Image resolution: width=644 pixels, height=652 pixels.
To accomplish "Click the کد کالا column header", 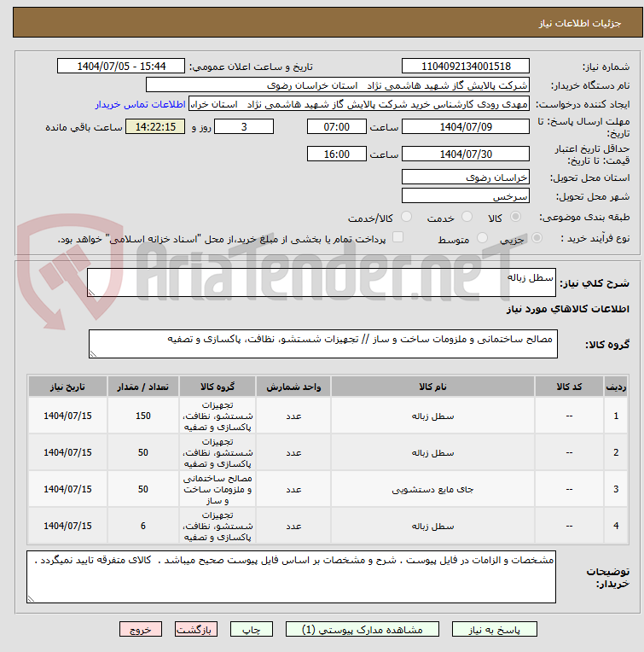I will click(569, 387).
